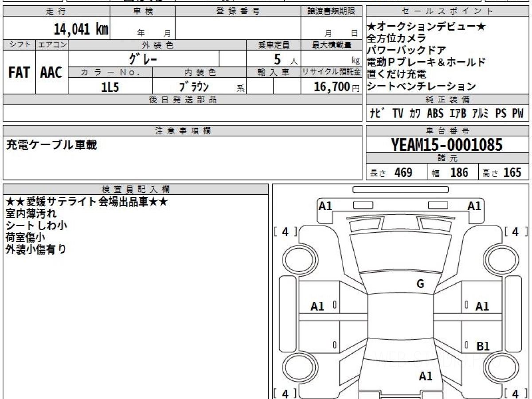
Task: Click the 譲渡書類期限 header cell
Action: point(331,12)
